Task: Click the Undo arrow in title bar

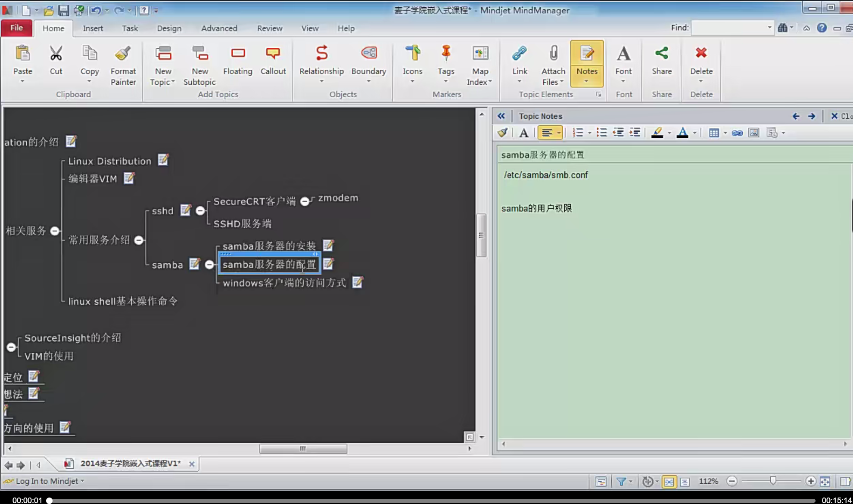Action: [x=96, y=10]
